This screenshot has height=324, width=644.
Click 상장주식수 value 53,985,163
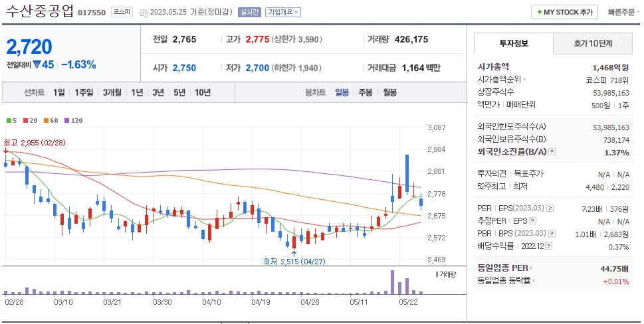[x=611, y=93]
